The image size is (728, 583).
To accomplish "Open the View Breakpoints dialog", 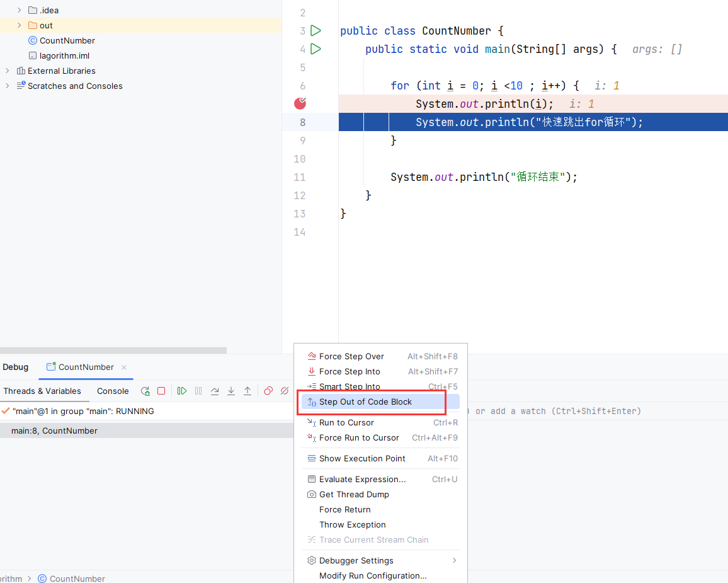I will point(269,391).
